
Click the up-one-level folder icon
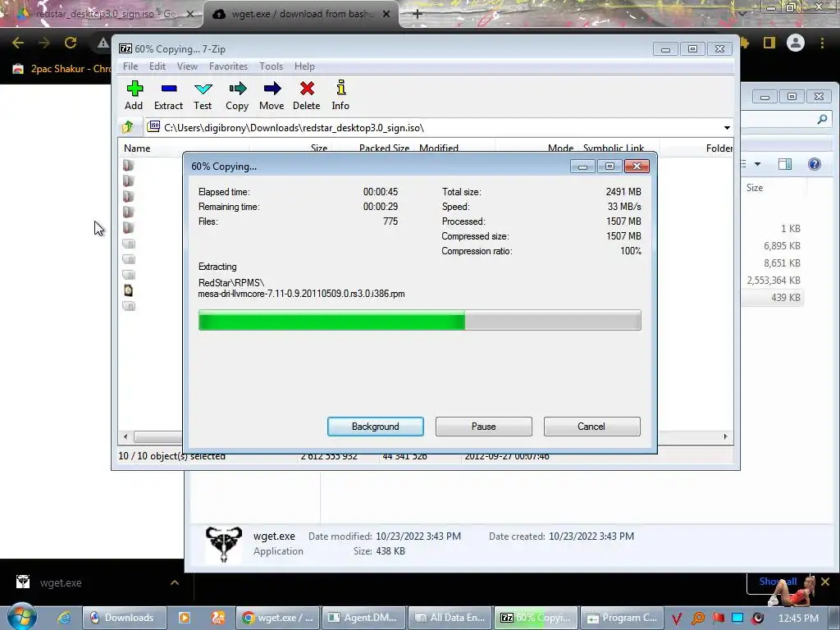[127, 127]
